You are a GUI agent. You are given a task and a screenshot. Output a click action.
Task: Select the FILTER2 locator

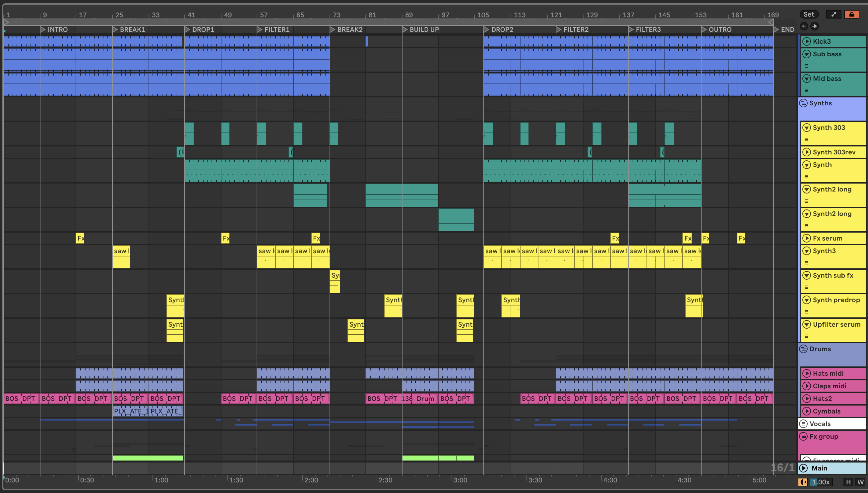(573, 29)
